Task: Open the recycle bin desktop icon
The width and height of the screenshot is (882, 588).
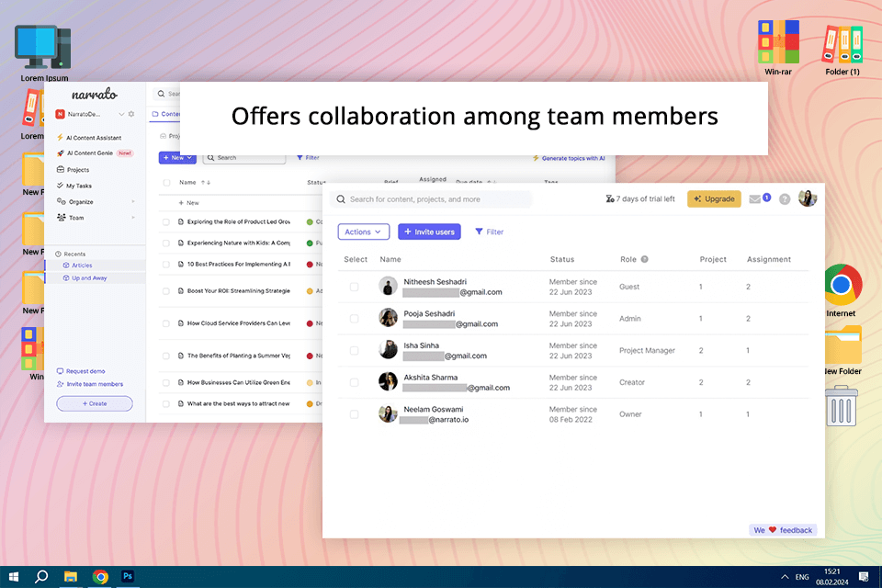Action: 841,406
